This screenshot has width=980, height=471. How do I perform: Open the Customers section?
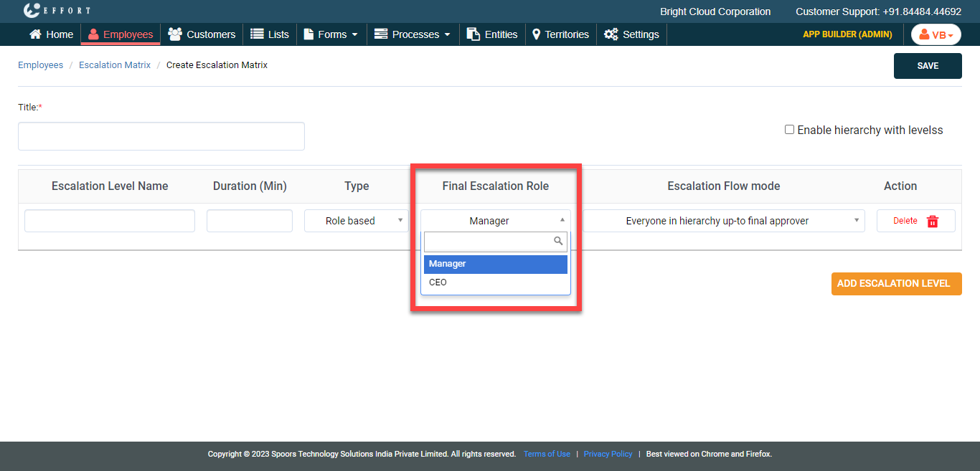click(x=202, y=34)
